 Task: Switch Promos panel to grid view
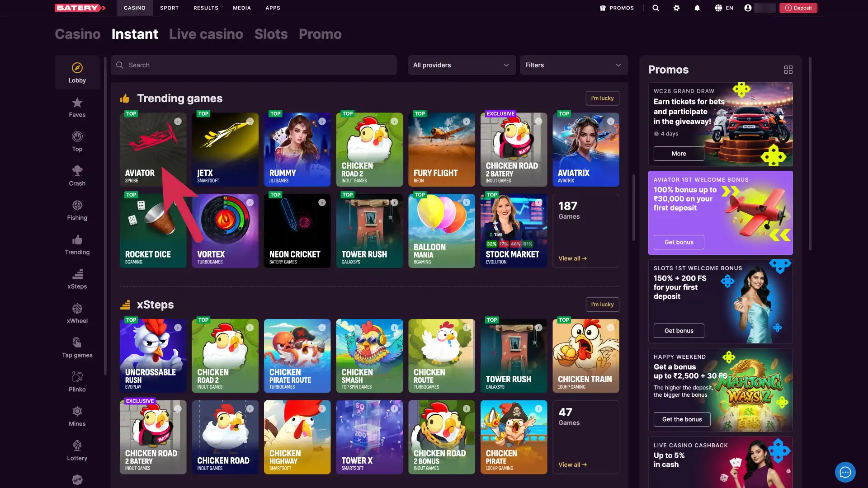point(788,70)
